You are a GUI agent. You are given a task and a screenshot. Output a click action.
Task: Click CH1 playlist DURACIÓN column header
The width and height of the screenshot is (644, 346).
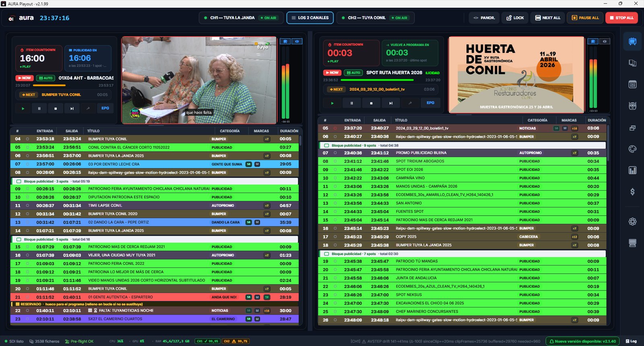289,131
